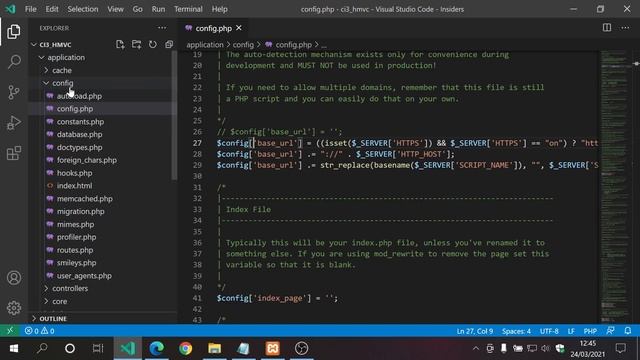Open index.html in explorer
The height and width of the screenshot is (360, 640).
74,186
